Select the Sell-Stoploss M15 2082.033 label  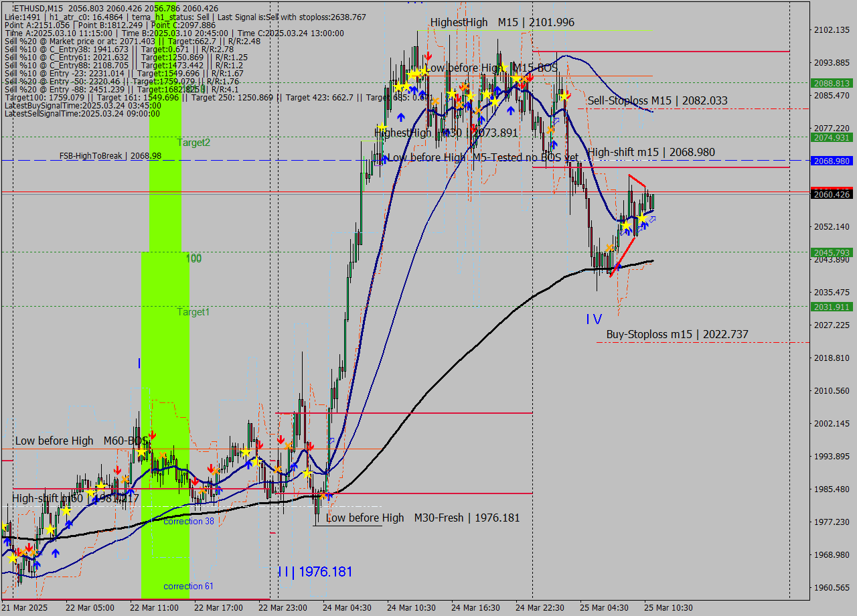pyautogui.click(x=657, y=101)
